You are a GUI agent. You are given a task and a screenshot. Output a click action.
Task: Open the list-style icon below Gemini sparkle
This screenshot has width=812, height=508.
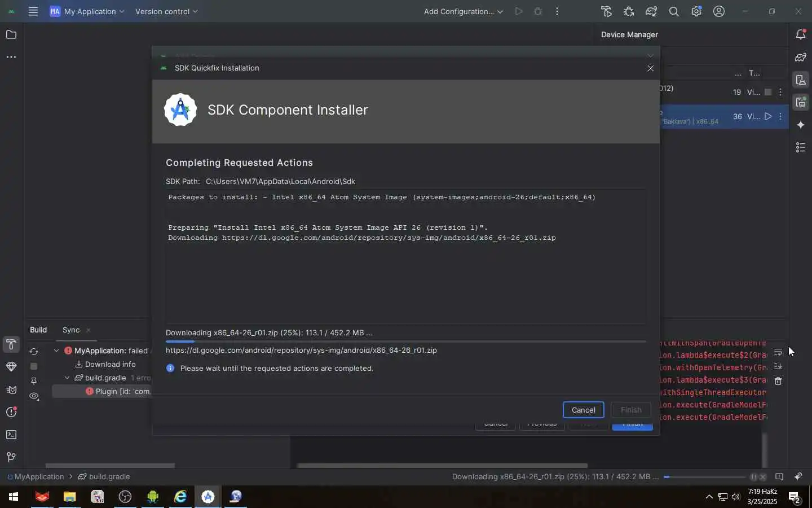tap(801, 147)
